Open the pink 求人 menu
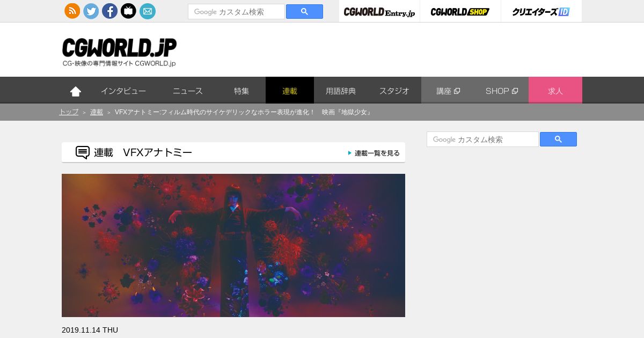The width and height of the screenshot is (644, 338). pos(555,91)
